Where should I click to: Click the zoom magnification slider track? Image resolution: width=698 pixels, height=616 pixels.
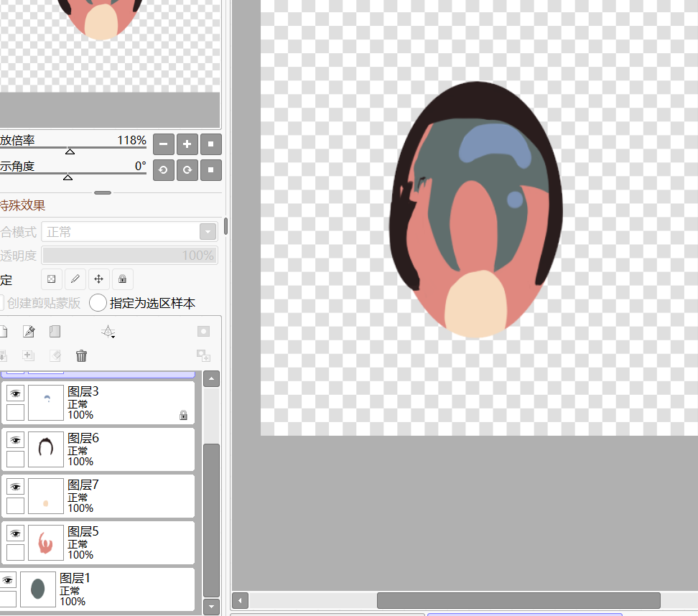coord(72,148)
